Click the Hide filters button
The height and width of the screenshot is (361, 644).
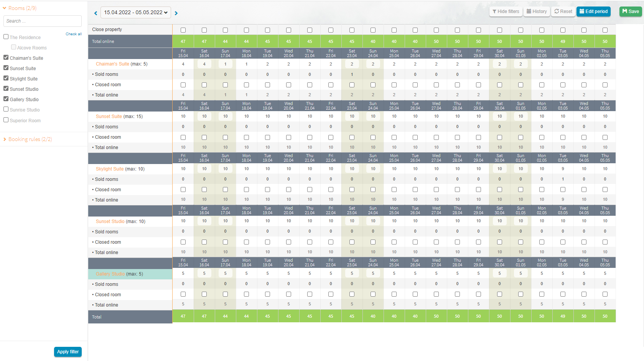pos(506,11)
